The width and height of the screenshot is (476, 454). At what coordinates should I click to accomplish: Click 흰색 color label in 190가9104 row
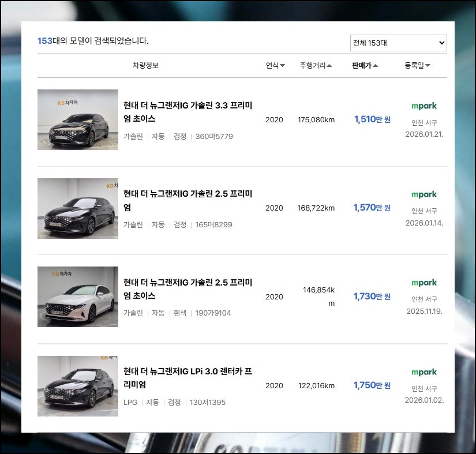[179, 313]
